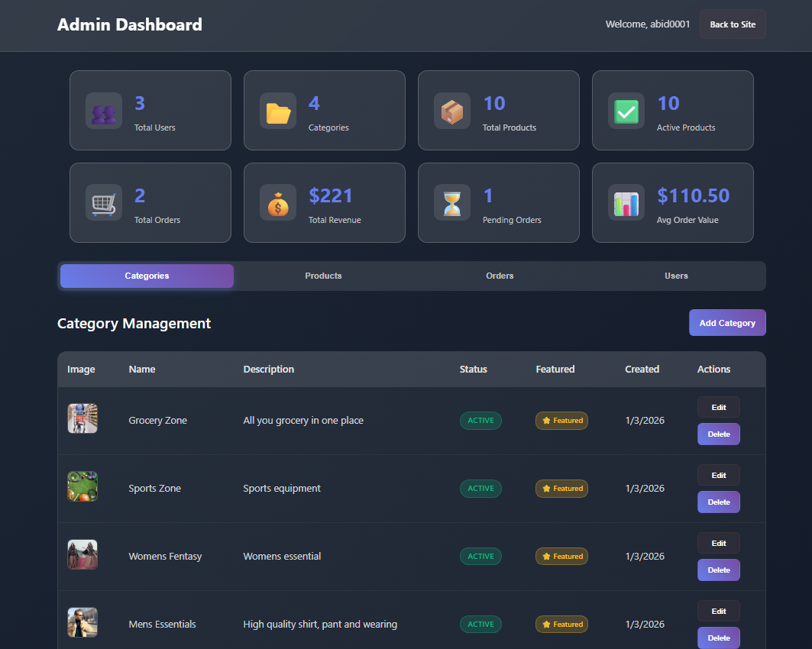Viewport: 812px width, 649px height.
Task: Click the Add Category button
Action: pos(727,322)
